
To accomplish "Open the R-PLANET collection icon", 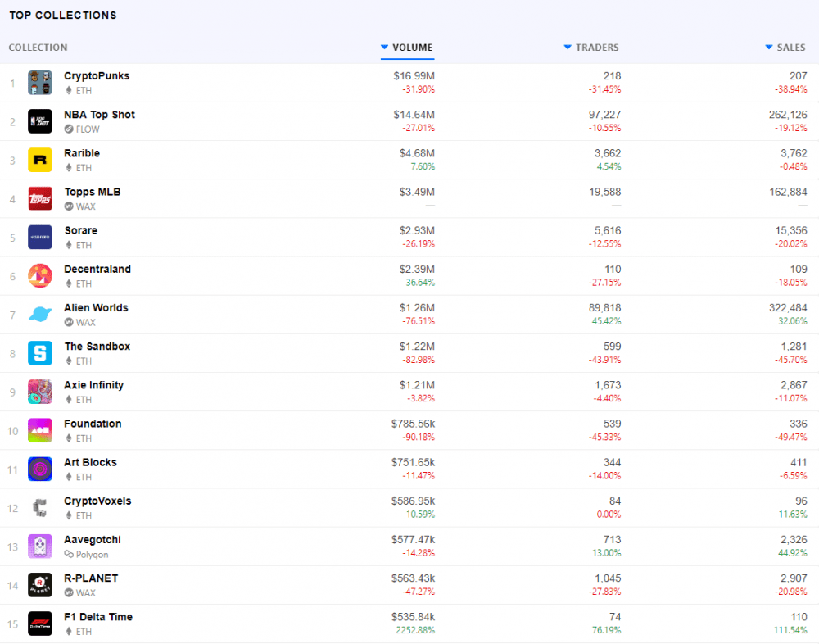I will (40, 586).
